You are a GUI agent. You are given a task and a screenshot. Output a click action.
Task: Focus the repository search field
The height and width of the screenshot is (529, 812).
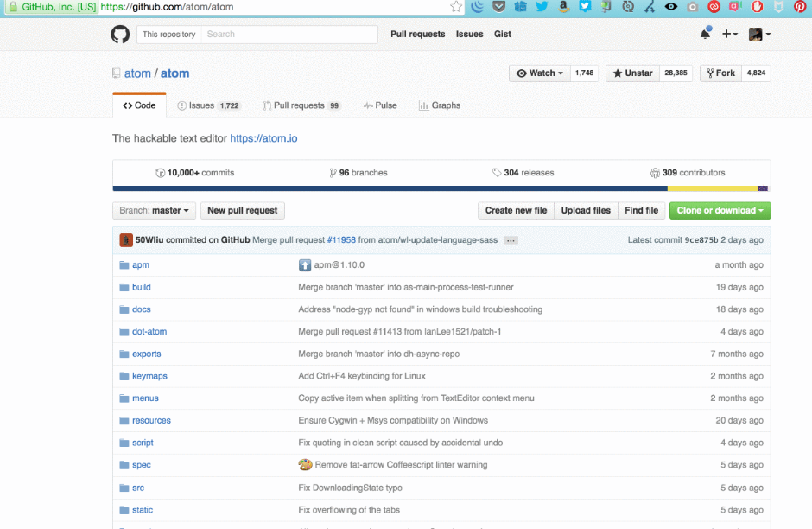click(x=290, y=35)
